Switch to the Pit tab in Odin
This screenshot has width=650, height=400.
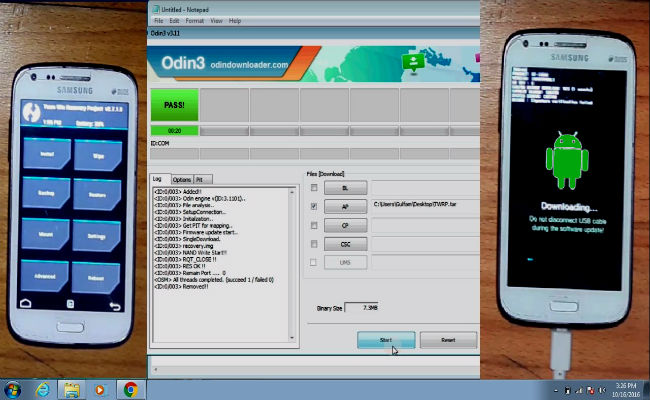203,179
